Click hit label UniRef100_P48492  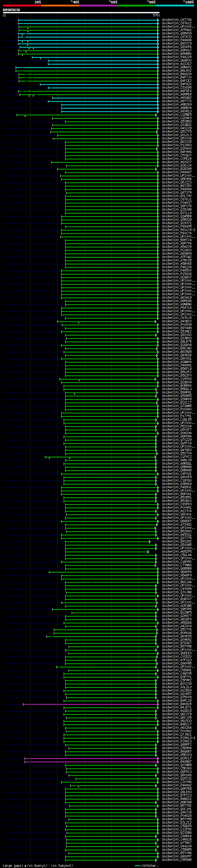click(177, 785)
